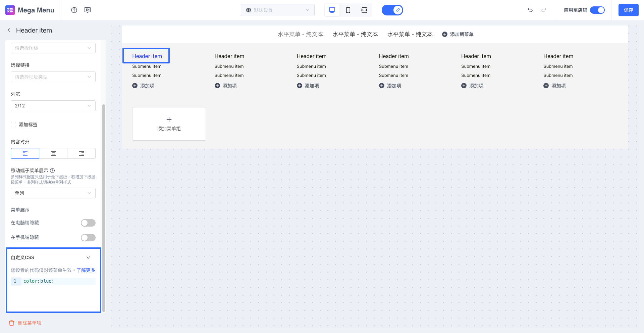Screen dimensions: 644x333
Task: Click help icon beside 移动端子菜单展示
Action: 52,171
